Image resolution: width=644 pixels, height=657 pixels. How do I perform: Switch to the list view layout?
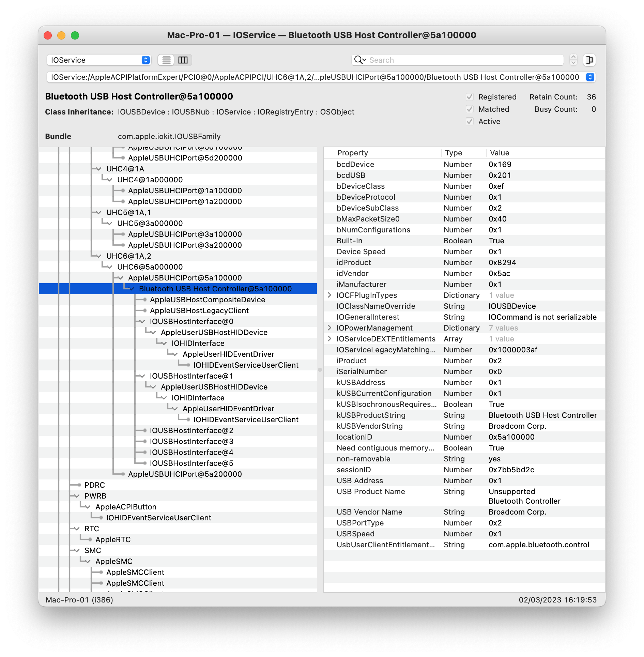pyautogui.click(x=166, y=60)
